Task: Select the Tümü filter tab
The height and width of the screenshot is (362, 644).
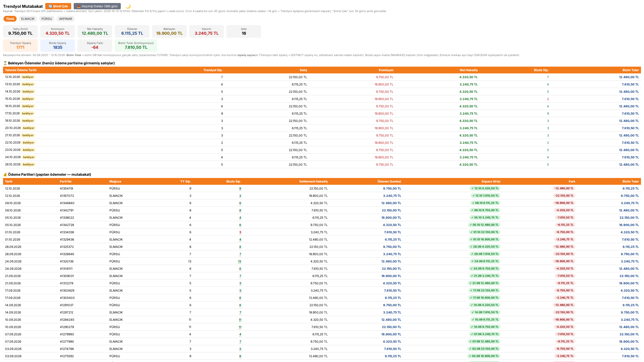Action: 10,19
